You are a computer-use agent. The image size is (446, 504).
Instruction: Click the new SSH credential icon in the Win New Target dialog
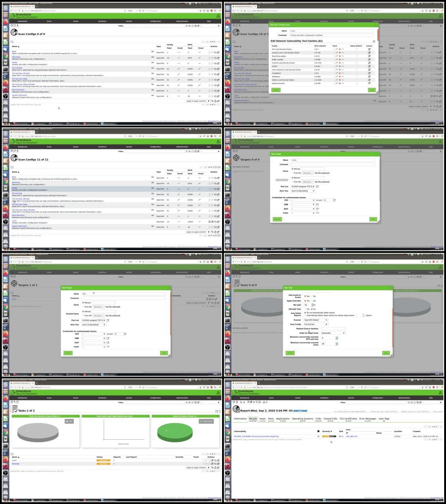(125, 334)
